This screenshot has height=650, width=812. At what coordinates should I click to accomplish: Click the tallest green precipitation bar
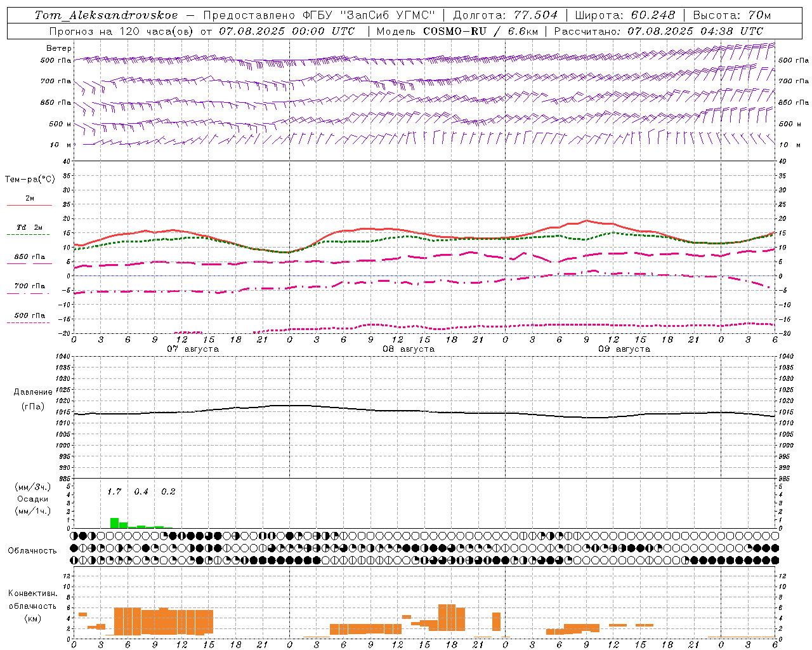[114, 523]
